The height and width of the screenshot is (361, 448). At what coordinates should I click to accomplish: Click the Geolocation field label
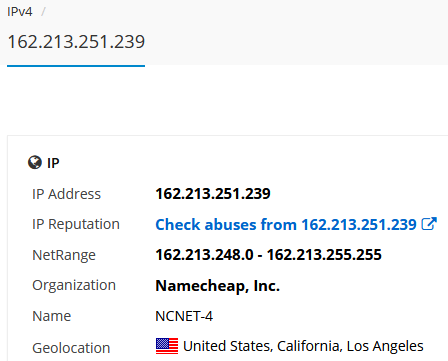point(71,348)
